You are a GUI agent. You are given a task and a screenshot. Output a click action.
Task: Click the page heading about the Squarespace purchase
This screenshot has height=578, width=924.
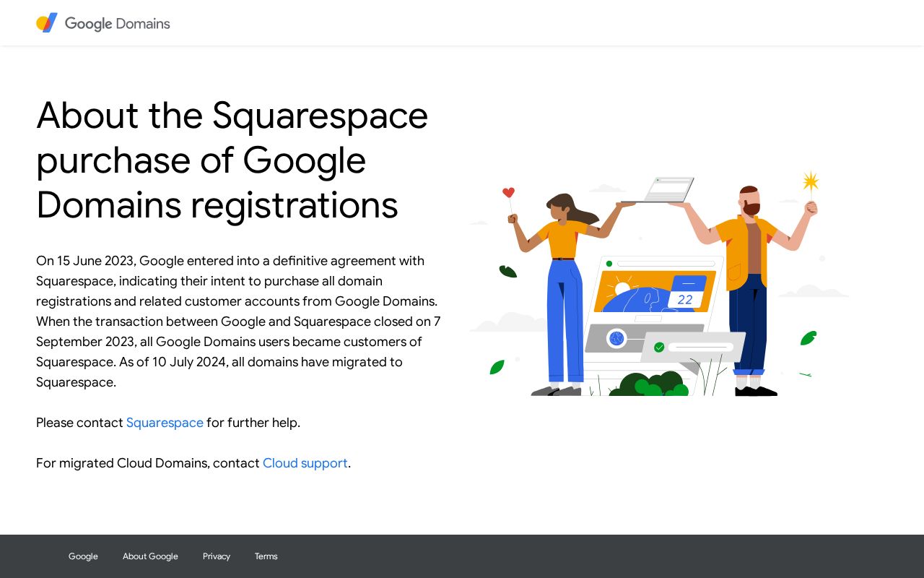232,160
